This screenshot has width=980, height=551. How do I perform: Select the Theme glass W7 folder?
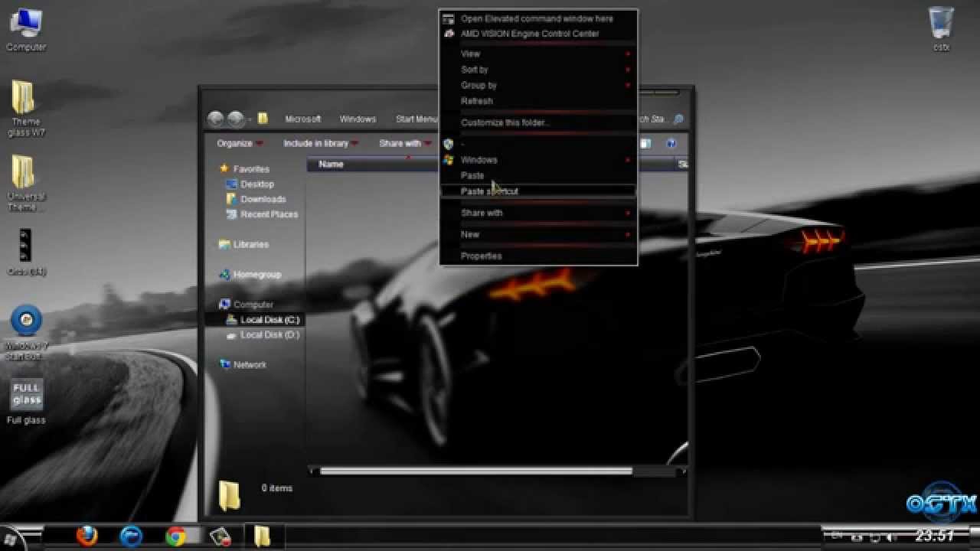24,109
